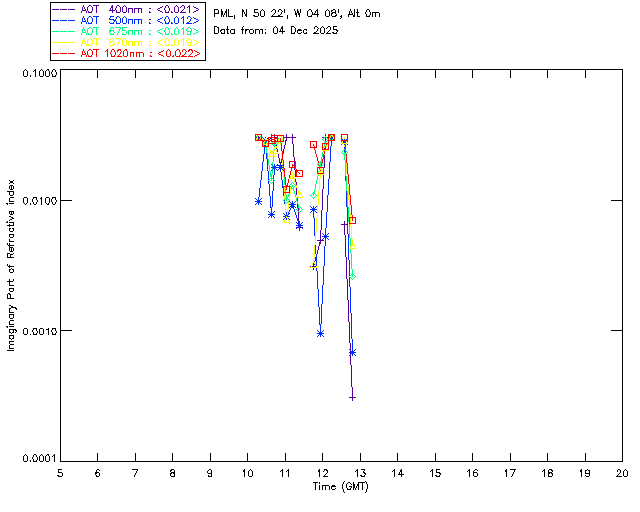This screenshot has height=512, width=640.
Task: Click the 'Time (GMT)' x-axis label
Action: (x=340, y=487)
